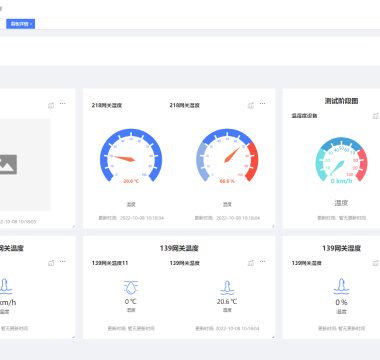
Task: Click the 139 gateway label above 20.6 ℃ thermometer
Action: [x=185, y=263]
